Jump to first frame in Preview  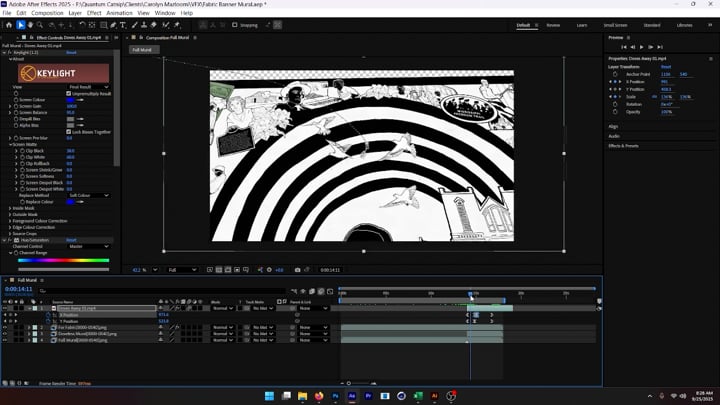tap(624, 47)
